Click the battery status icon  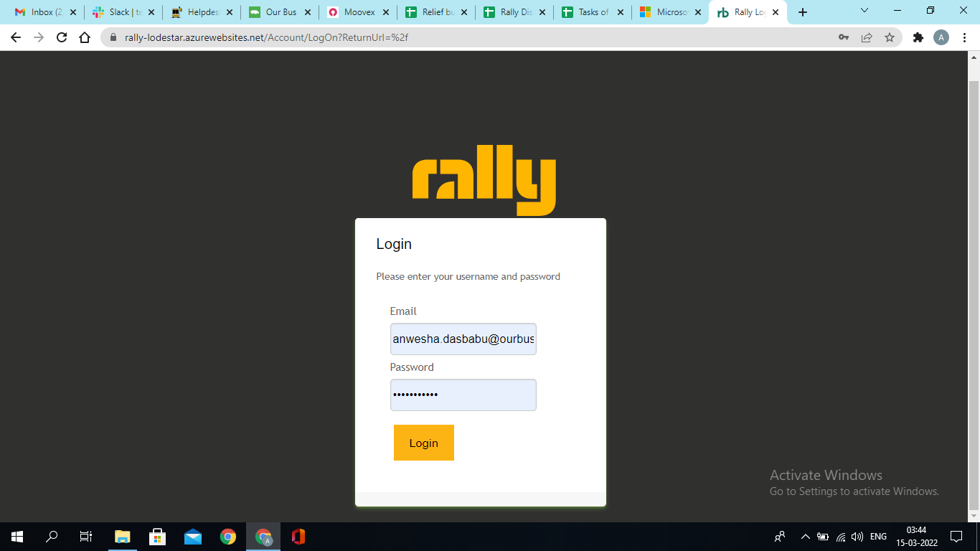click(823, 537)
